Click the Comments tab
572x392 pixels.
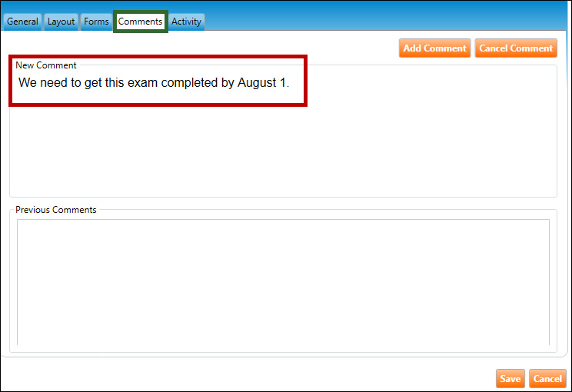(x=140, y=22)
